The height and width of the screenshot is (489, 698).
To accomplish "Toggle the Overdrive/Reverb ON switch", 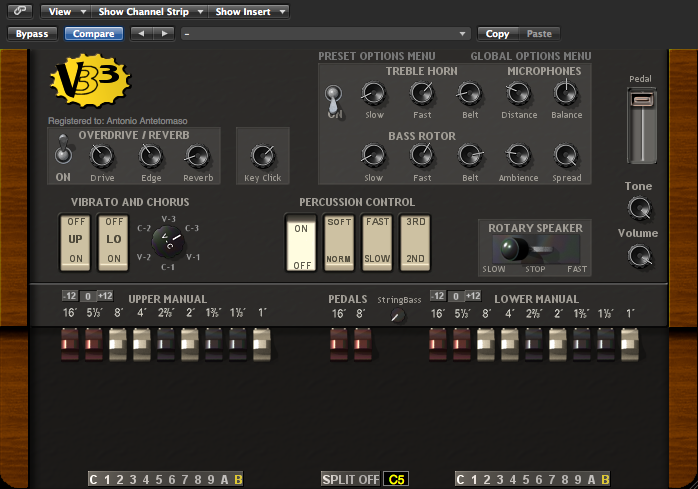I will pyautogui.click(x=64, y=151).
